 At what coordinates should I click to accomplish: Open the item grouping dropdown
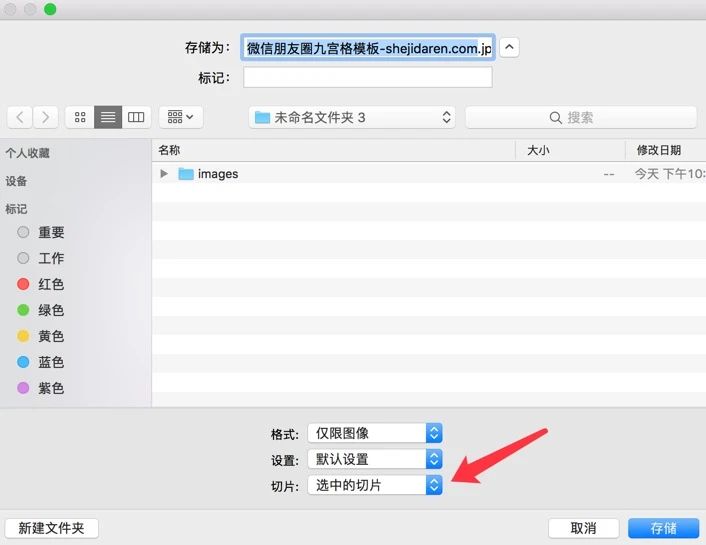pos(181,118)
